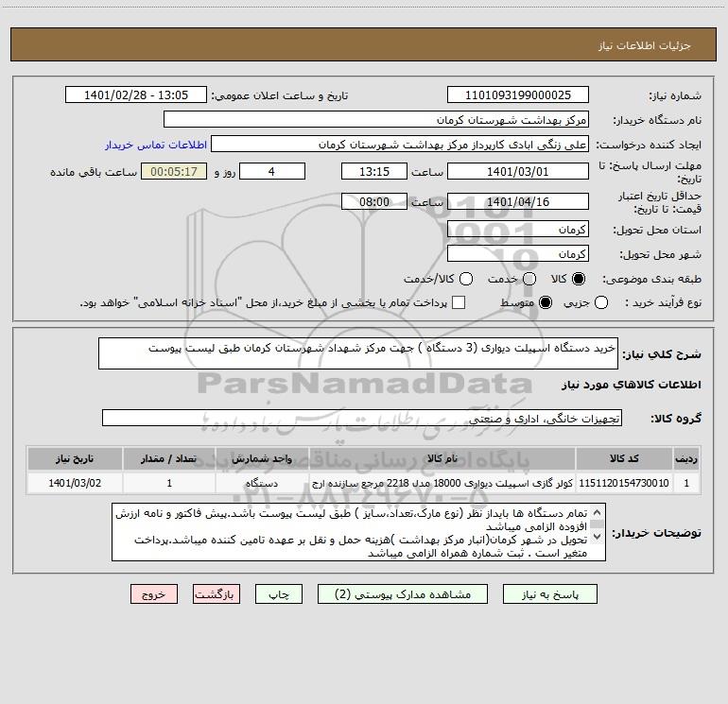Toggle the اسناد خزانه اسلامی payment checkbox
The height and width of the screenshot is (704, 728).
(x=459, y=302)
